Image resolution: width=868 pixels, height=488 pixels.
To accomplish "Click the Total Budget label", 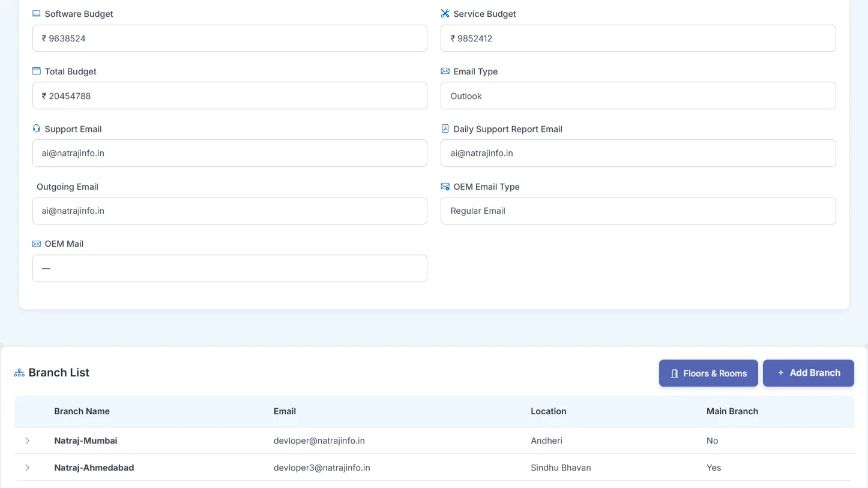I will tap(71, 71).
